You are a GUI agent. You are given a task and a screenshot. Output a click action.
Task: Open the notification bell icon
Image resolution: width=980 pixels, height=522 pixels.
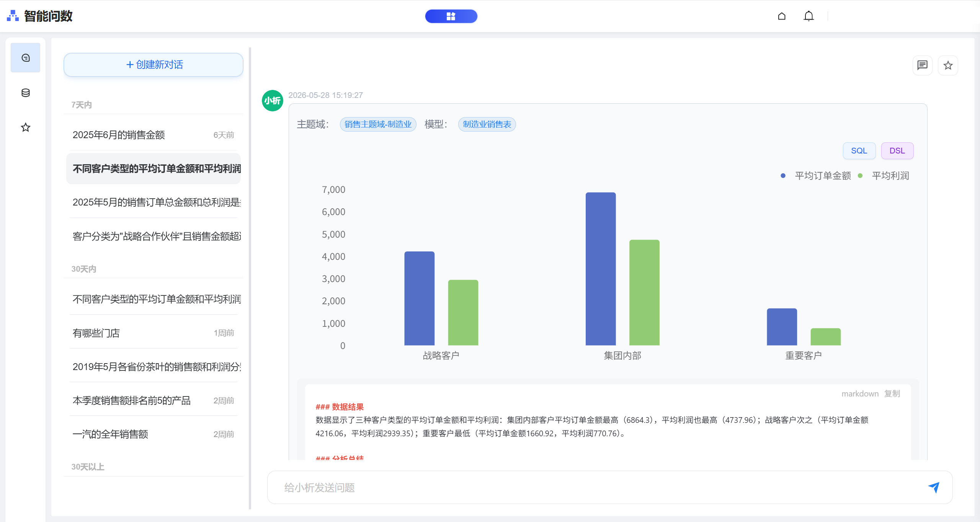tap(808, 16)
